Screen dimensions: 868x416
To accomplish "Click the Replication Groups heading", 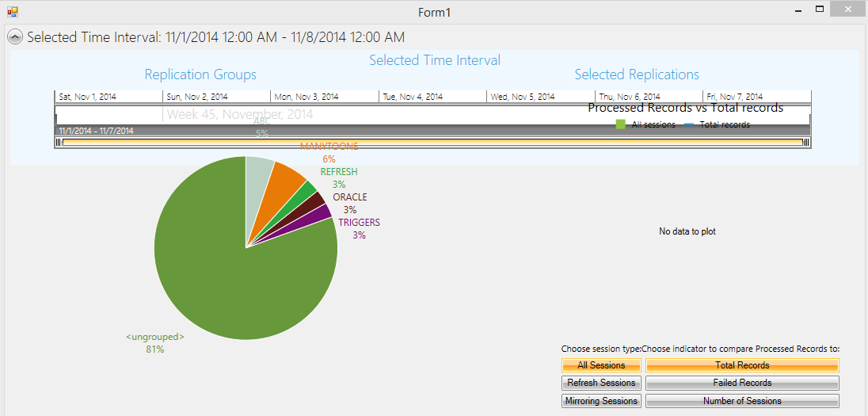I will coord(200,74).
